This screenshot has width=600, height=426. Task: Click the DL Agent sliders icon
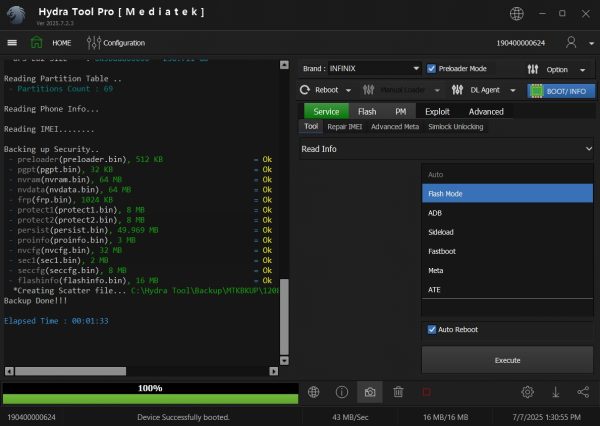tap(457, 90)
